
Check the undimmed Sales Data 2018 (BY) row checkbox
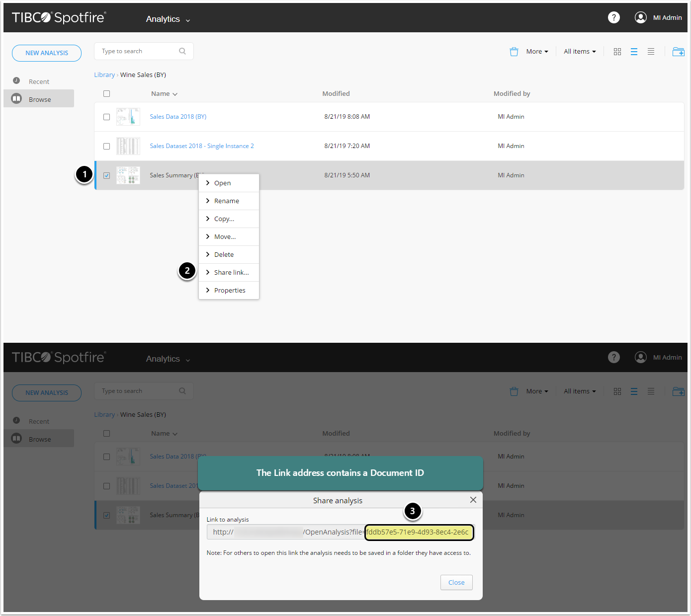pos(106,117)
